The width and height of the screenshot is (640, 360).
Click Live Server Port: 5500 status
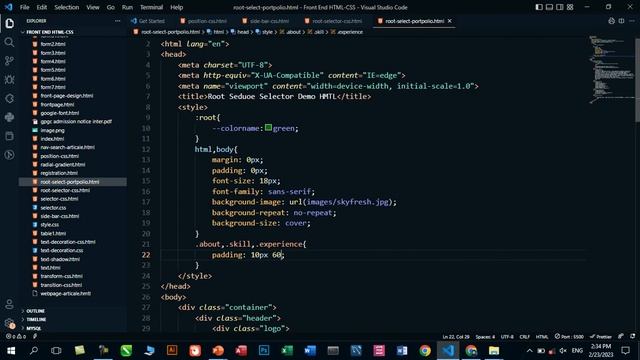click(569, 337)
